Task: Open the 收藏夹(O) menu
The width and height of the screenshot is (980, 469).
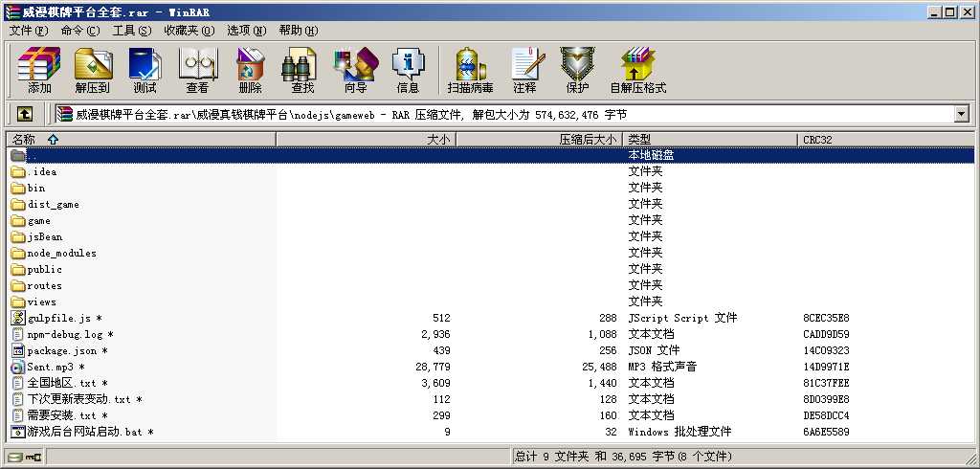Action: tap(189, 30)
